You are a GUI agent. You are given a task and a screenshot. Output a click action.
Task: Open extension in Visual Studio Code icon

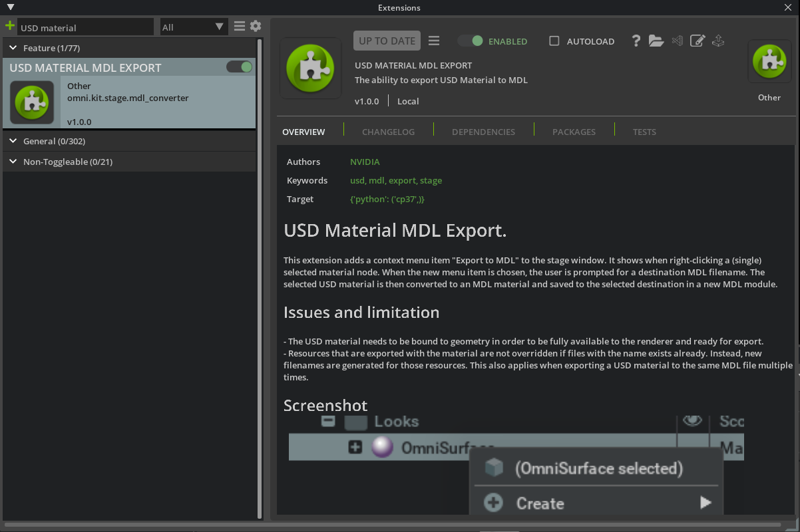click(x=678, y=41)
